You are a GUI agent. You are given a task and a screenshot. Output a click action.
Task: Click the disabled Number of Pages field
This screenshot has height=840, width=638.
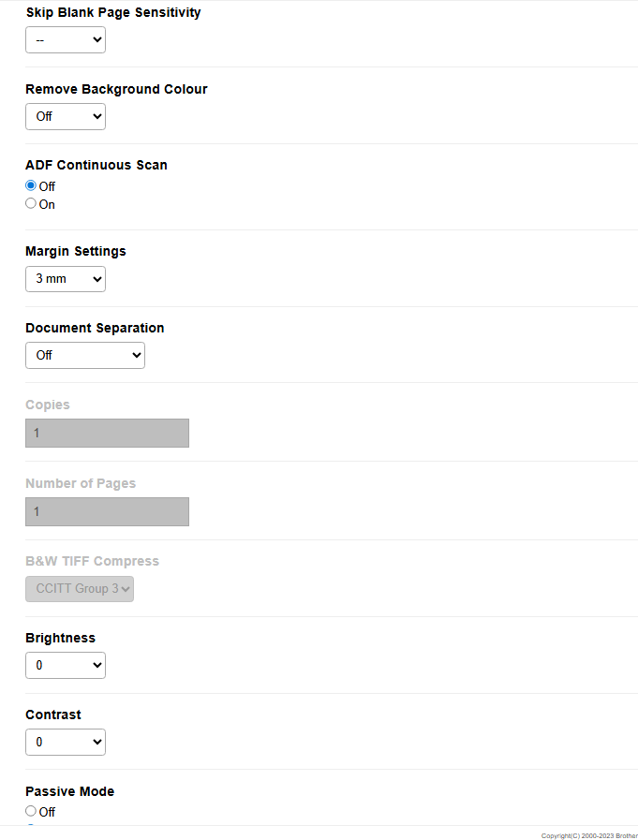[x=107, y=511]
